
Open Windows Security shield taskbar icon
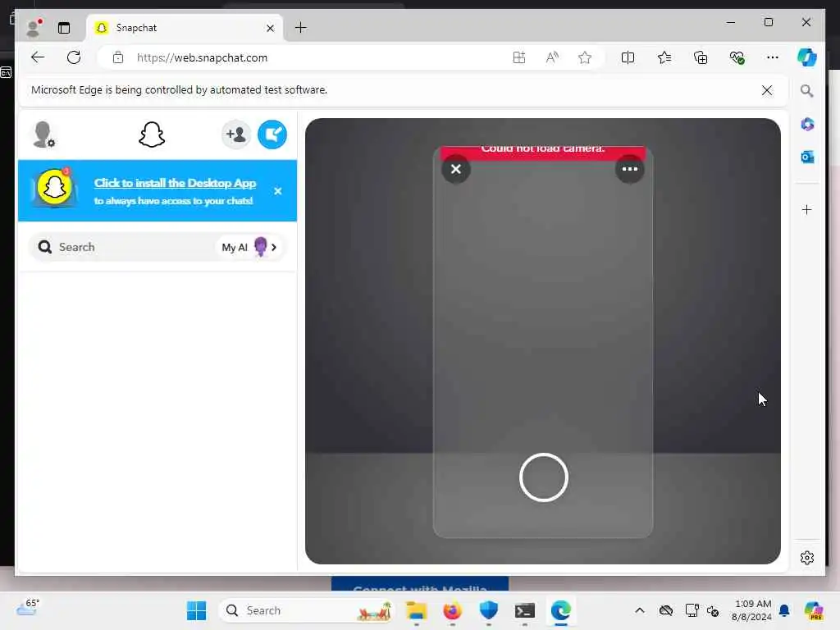(x=489, y=610)
